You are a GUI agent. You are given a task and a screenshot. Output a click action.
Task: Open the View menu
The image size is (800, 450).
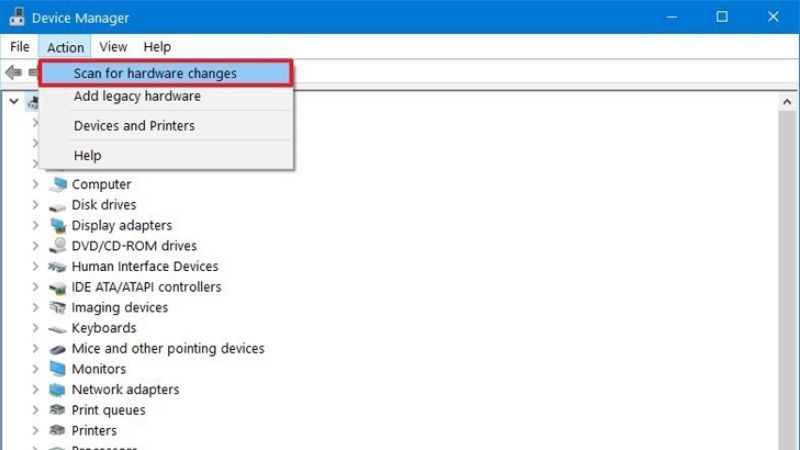(x=113, y=47)
